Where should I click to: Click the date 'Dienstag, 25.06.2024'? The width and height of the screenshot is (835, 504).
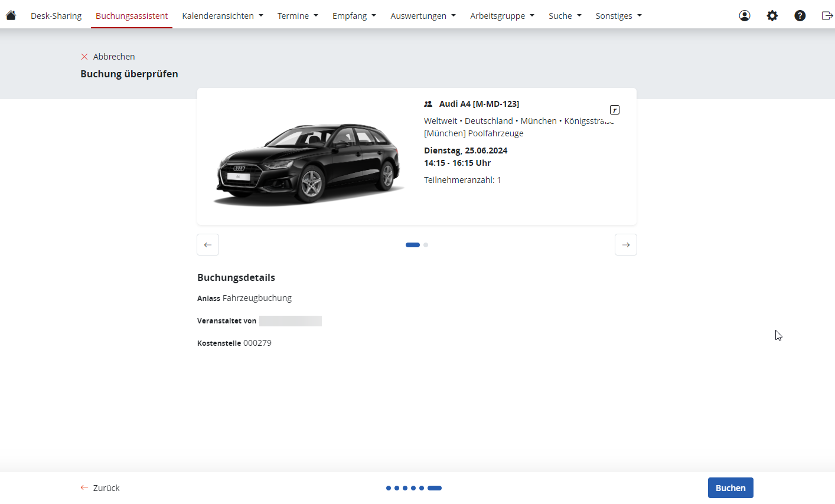point(466,150)
